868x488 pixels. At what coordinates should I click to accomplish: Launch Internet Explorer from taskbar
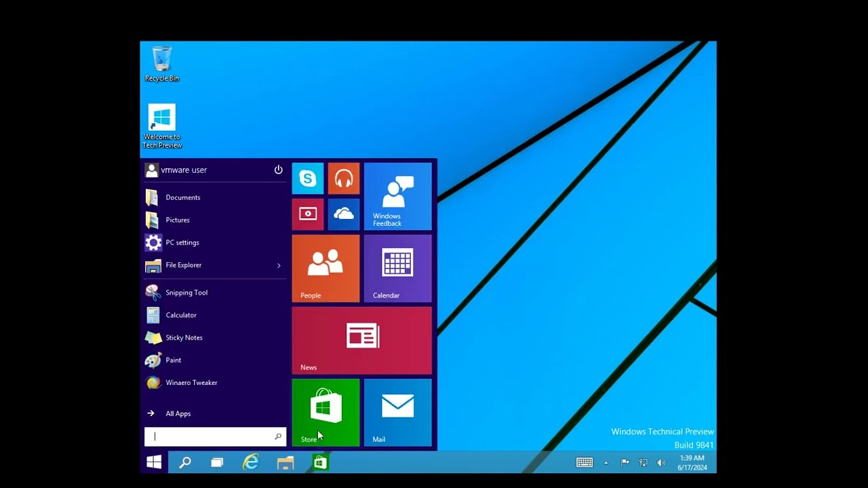pyautogui.click(x=251, y=462)
